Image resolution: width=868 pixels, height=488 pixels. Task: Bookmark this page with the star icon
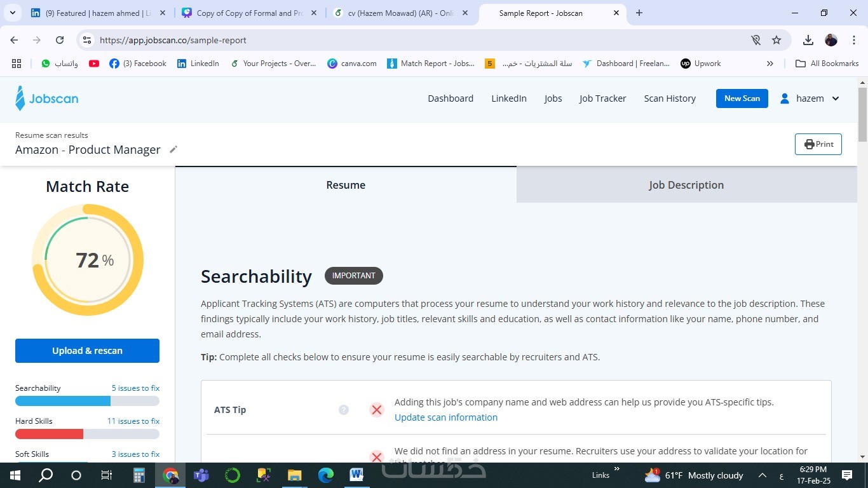coord(776,40)
